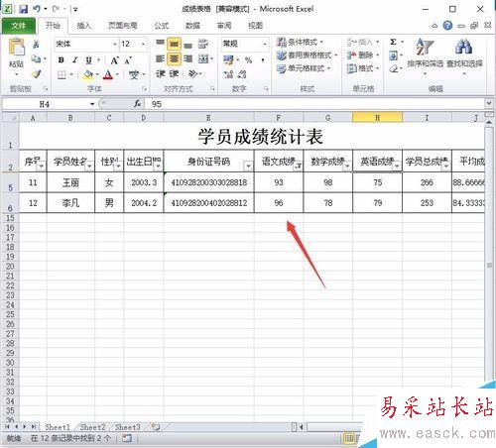Align cell text right
The height and width of the screenshot is (448, 496).
click(188, 58)
